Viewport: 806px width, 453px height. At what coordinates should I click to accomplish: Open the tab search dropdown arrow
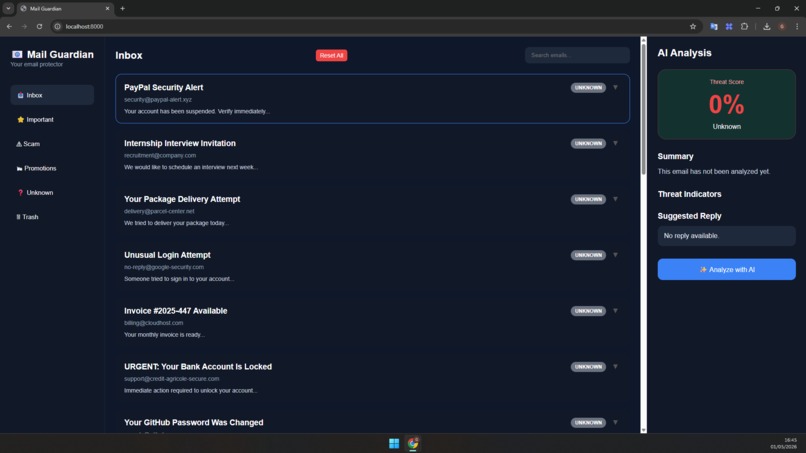click(8, 8)
